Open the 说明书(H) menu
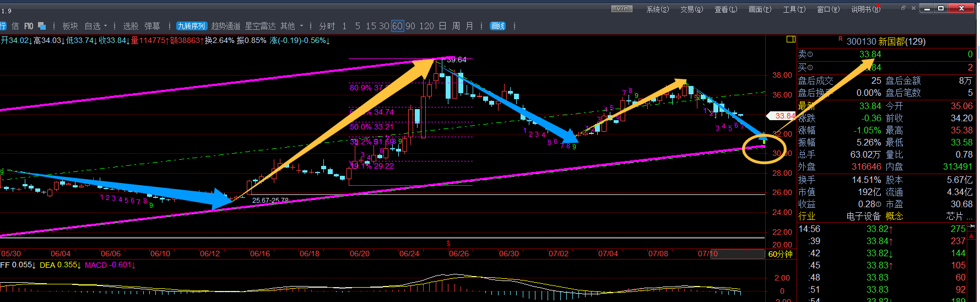The image size is (980, 302). coord(865,9)
